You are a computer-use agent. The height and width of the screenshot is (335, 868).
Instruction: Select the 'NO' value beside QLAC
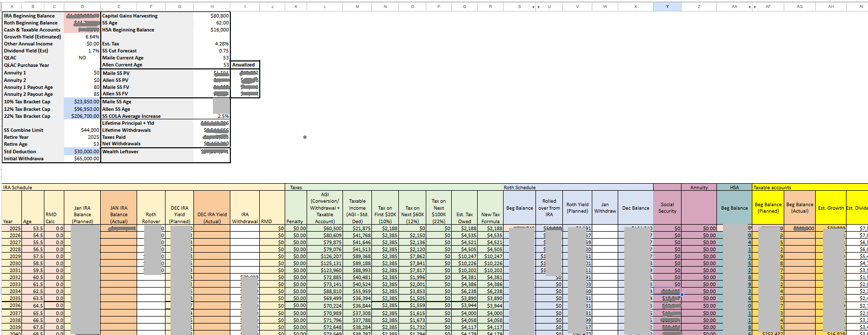[x=82, y=58]
